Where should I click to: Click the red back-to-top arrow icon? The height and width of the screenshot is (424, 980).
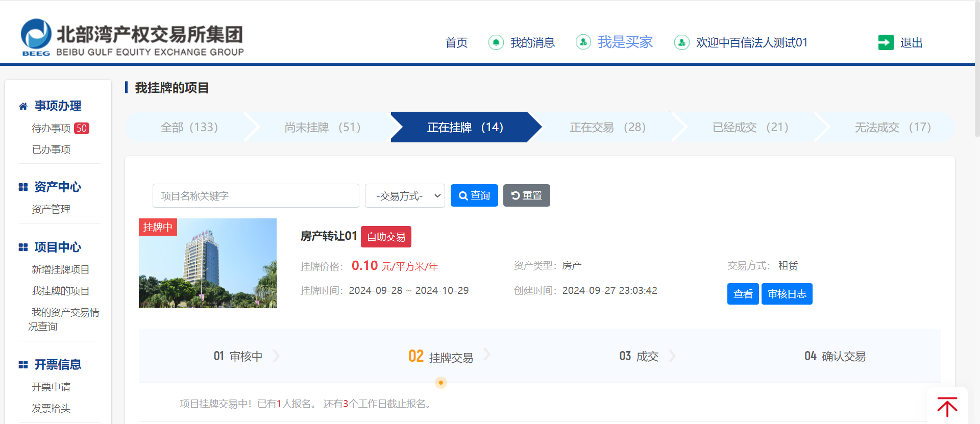[x=947, y=407]
